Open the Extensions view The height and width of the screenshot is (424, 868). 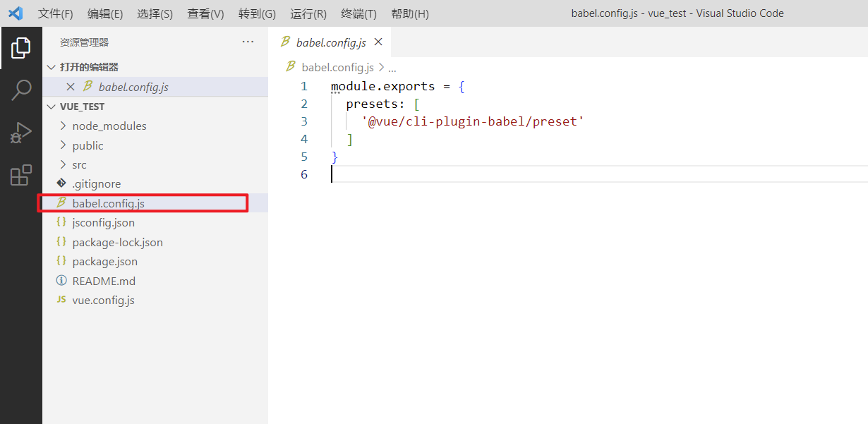coord(21,175)
